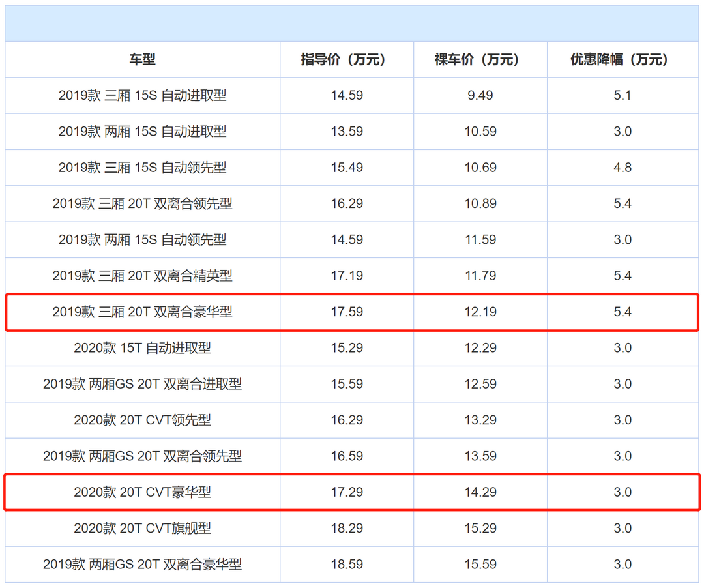Click the highlighted 2019款 三厢 20T 双离合豪华型 cell
This screenshot has height=588, width=704.
[x=142, y=312]
